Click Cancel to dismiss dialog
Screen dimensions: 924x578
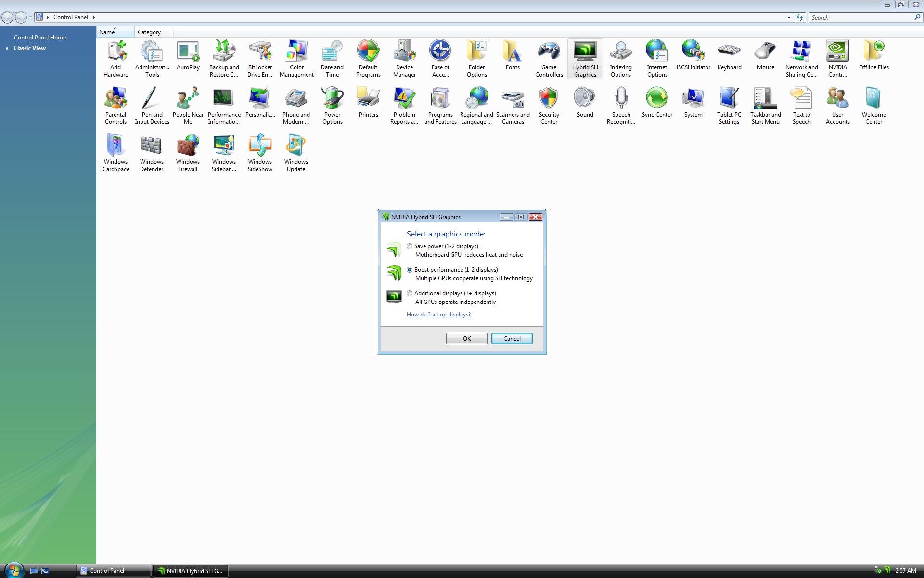coord(512,338)
